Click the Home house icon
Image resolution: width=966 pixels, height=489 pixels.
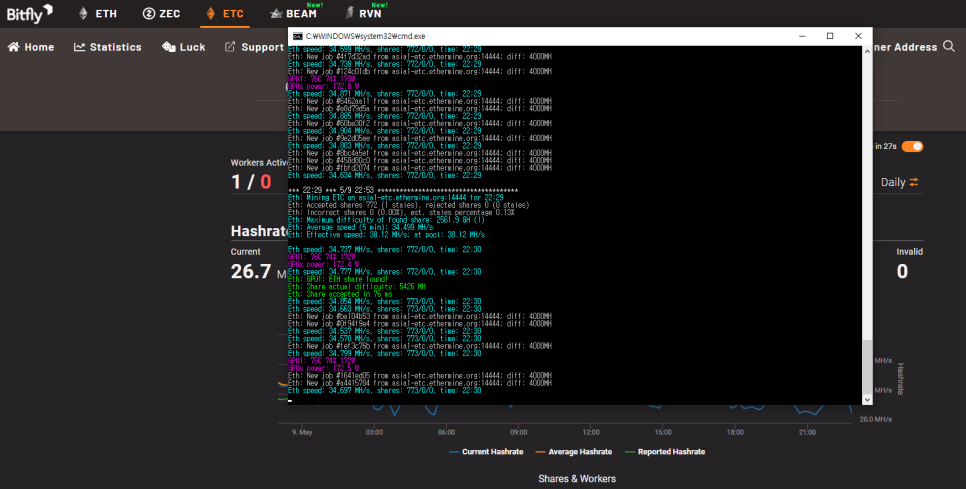pyautogui.click(x=14, y=47)
